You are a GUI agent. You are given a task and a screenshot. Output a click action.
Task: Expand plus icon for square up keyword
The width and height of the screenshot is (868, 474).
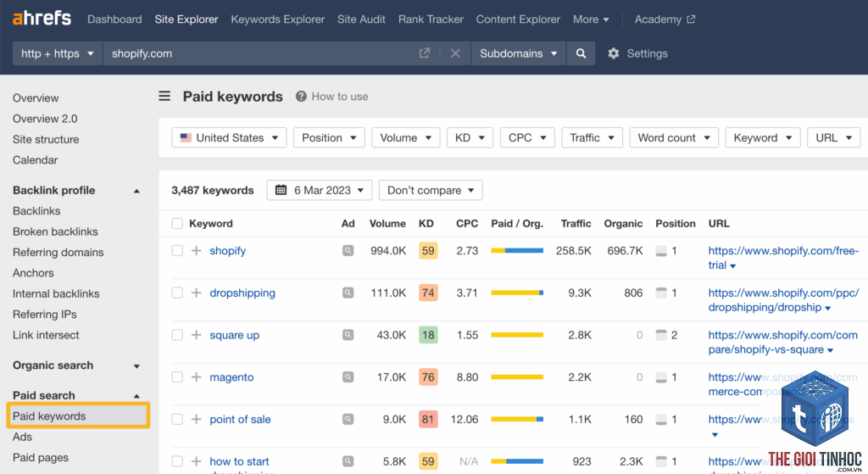[196, 335]
